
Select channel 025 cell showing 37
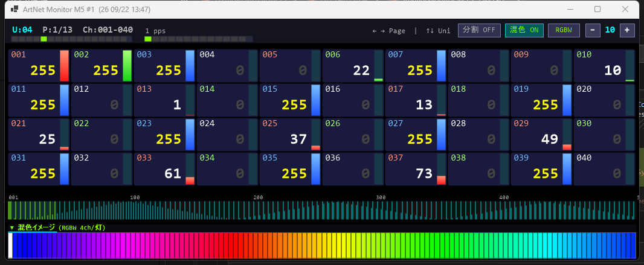[291, 135]
